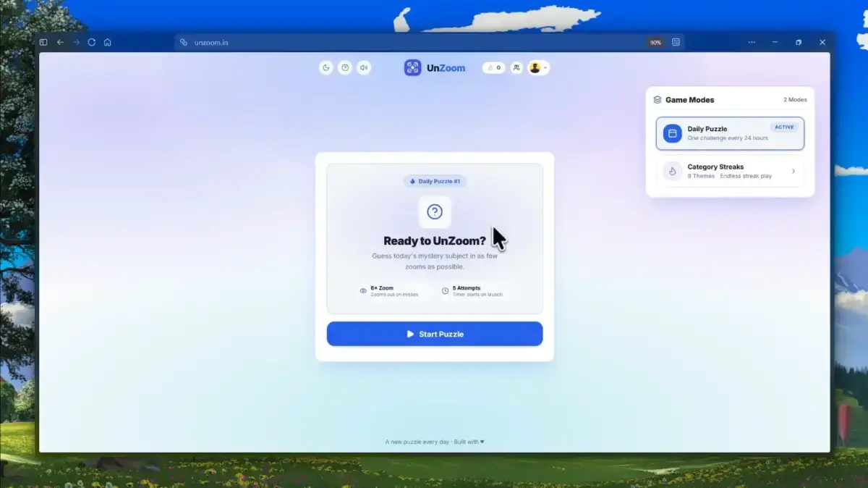Click the 'Game Modes' panel title
868x488 pixels.
[x=689, y=100]
